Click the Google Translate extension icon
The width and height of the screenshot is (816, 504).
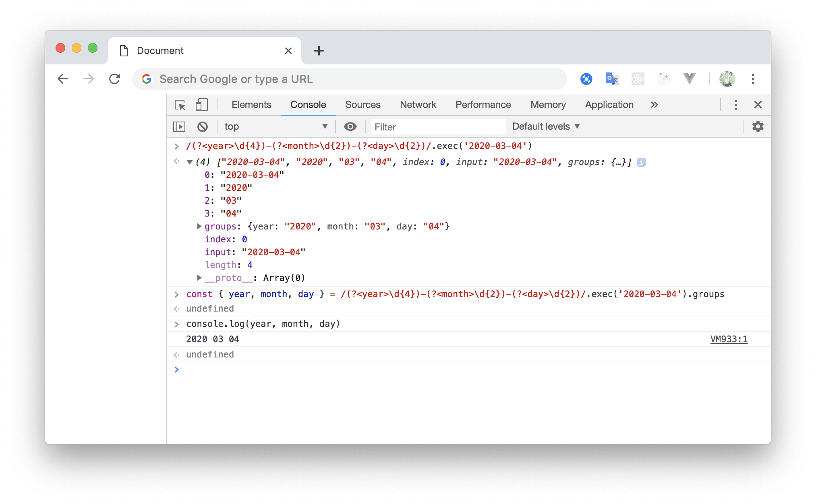click(x=611, y=79)
